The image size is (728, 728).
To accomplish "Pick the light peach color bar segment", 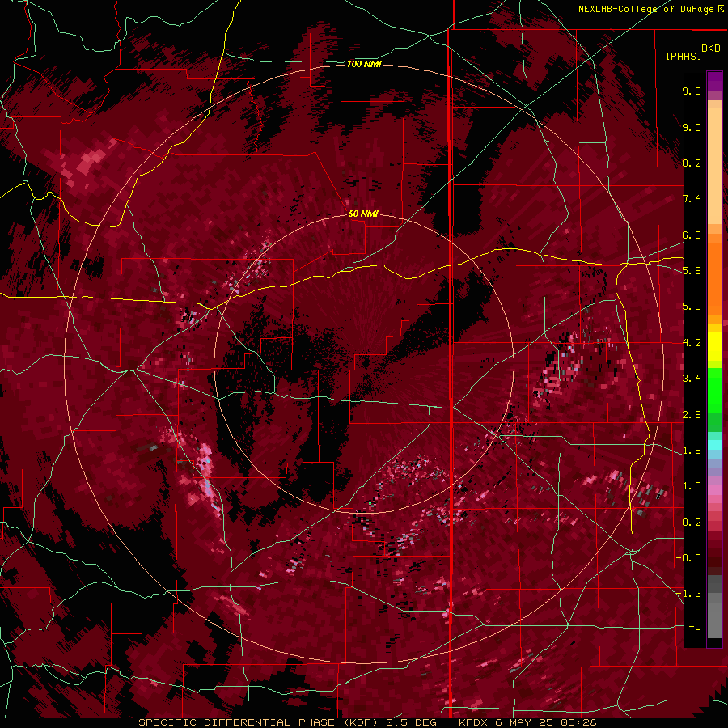I will [714, 167].
